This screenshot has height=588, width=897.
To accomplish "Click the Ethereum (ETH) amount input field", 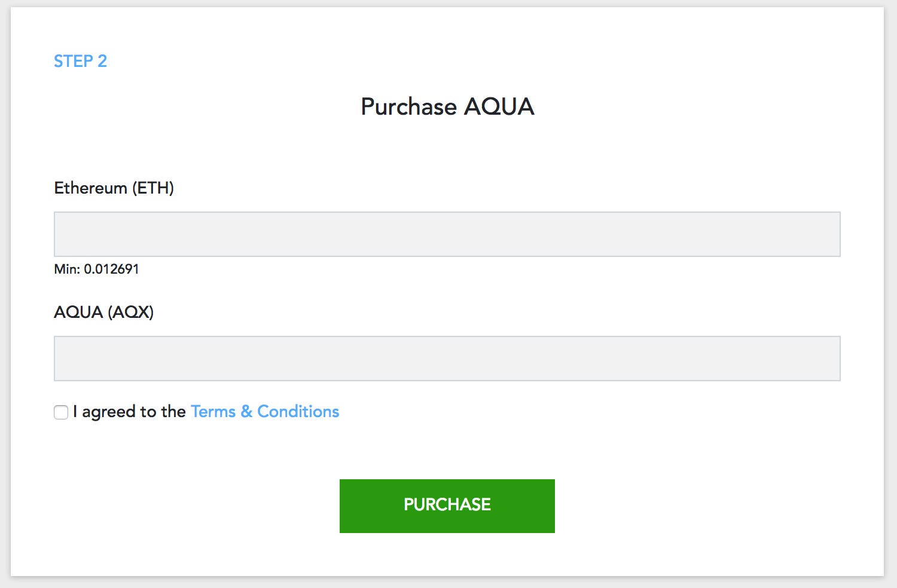I will click(447, 234).
